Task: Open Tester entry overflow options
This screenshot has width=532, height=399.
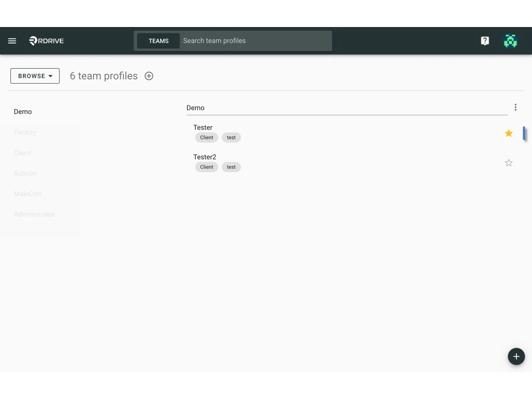Action: point(515,133)
